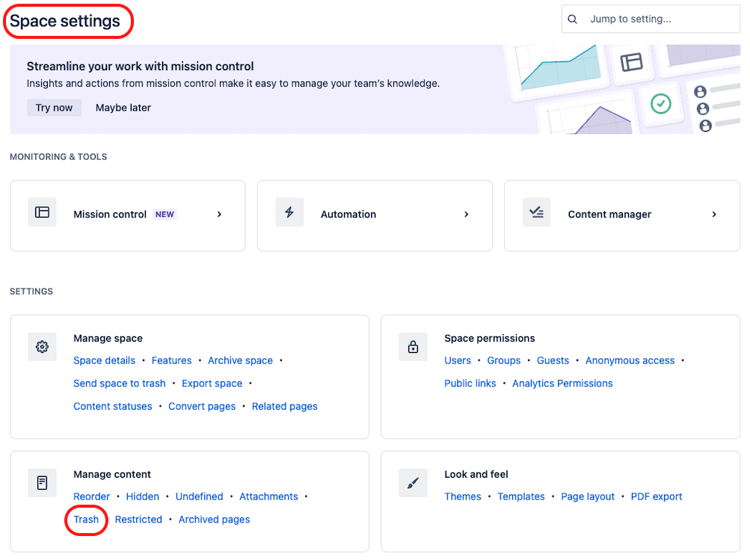Expand the Mission control card chevron
Screen dimensions: 750x560
pyautogui.click(x=219, y=214)
